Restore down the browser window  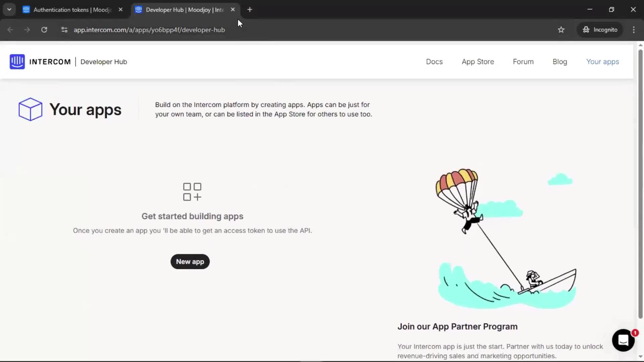point(611,9)
